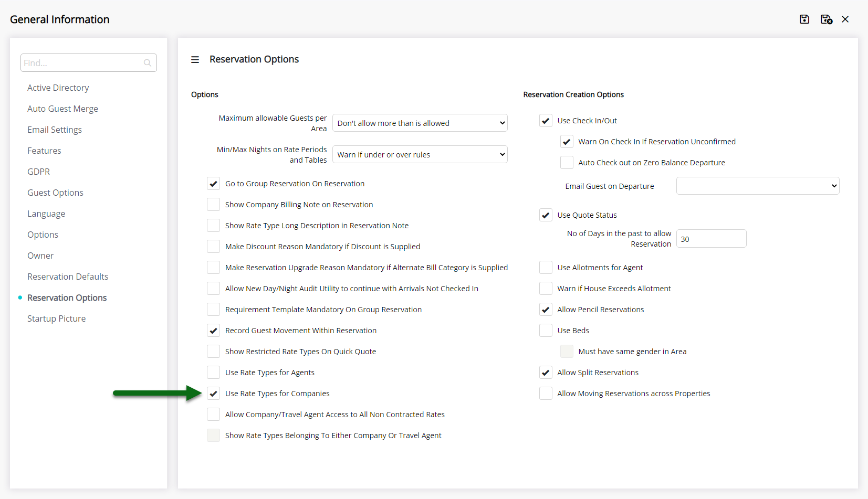Image resolution: width=868 pixels, height=499 pixels.
Task: Expand Min/Max Nights on Rate Periods dropdown
Action: pos(420,155)
